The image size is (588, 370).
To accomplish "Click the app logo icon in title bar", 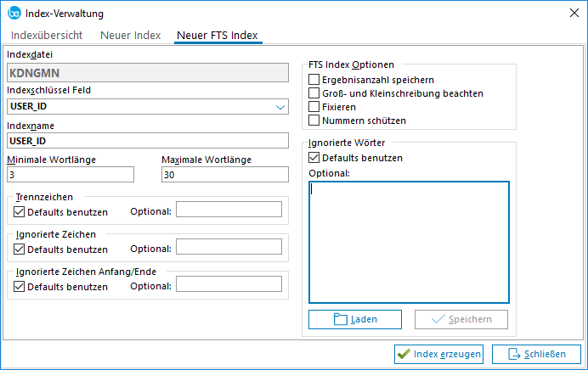I will pyautogui.click(x=14, y=13).
